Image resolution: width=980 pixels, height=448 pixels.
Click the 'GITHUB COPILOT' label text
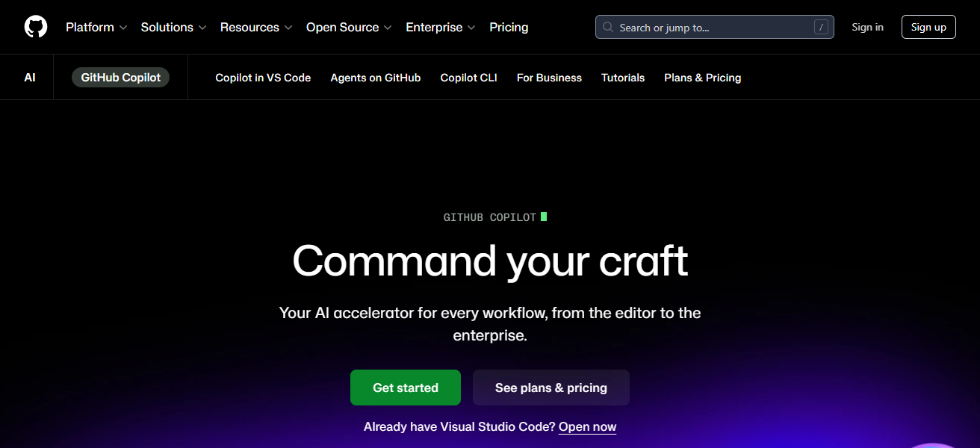tap(490, 217)
